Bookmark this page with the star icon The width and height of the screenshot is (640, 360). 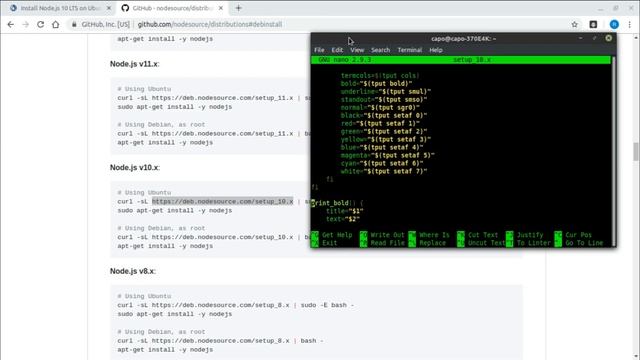(x=575, y=24)
